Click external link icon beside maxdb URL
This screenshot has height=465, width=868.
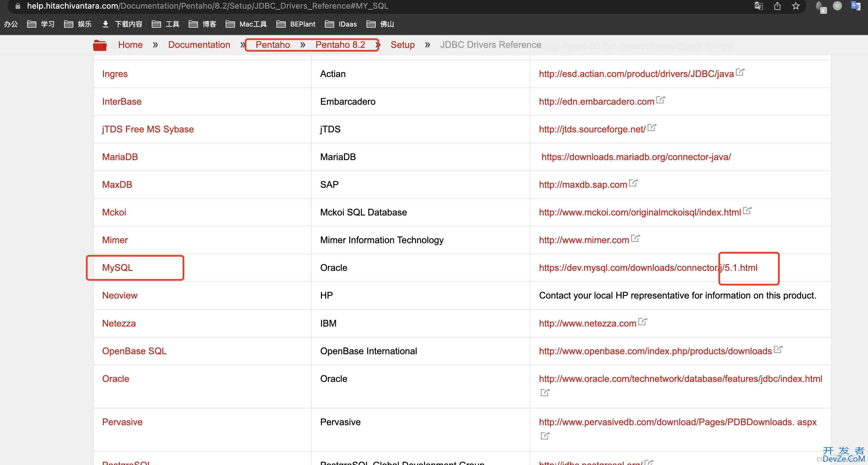tap(633, 183)
